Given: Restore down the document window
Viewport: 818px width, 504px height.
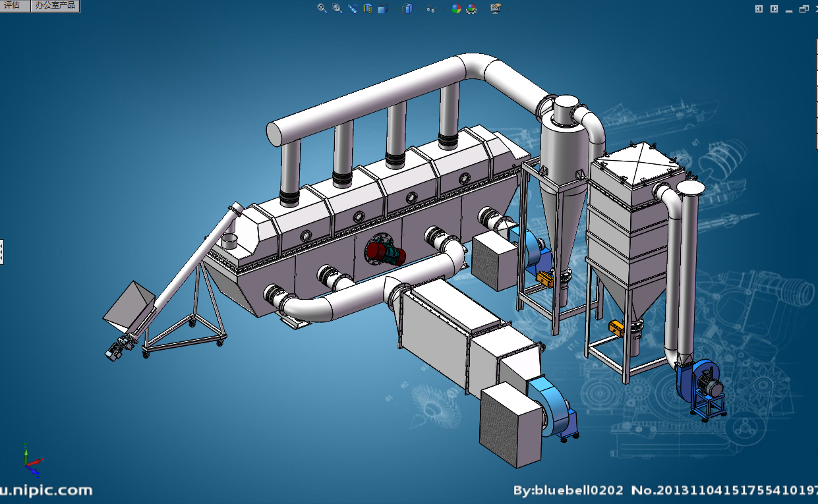Looking at the screenshot, I should point(803,9).
